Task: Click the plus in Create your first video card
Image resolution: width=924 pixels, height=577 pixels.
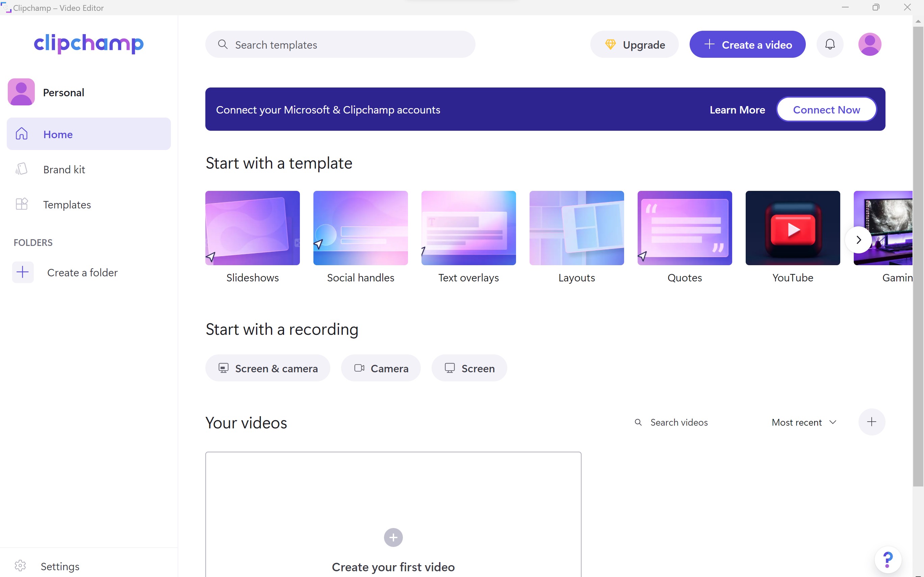Action: 393,537
